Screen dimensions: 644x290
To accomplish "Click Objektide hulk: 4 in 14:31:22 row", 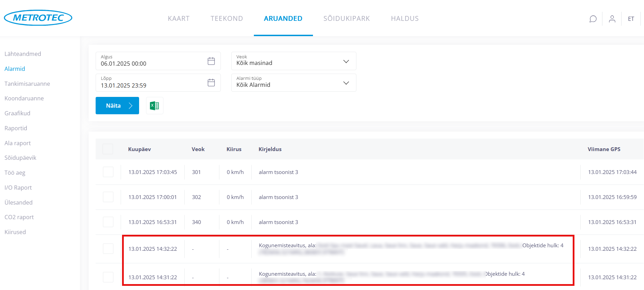I will coord(505,274).
